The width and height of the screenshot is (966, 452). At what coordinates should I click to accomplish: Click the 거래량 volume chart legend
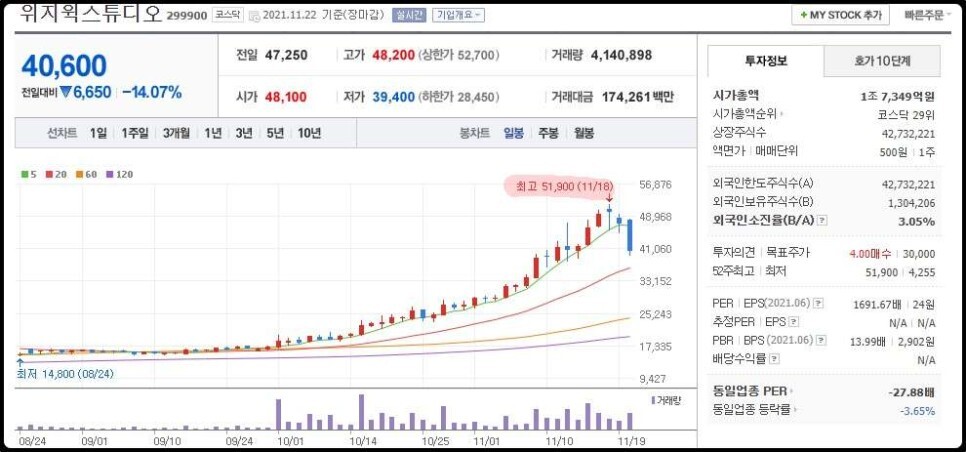pos(666,400)
